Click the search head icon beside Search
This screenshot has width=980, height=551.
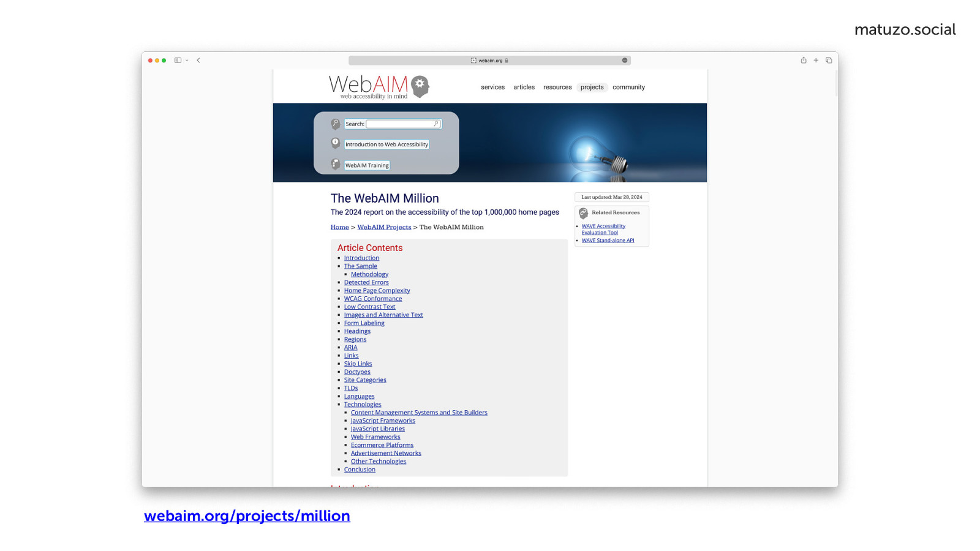tap(335, 124)
